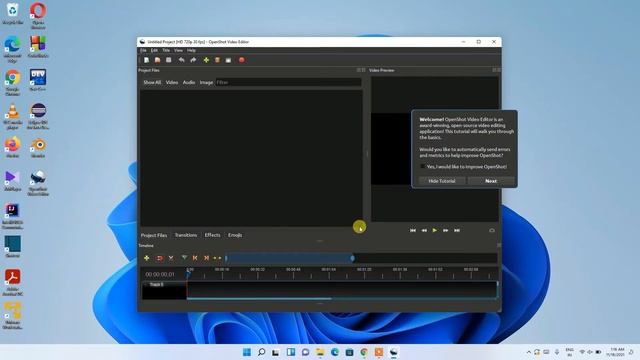Screen dimensions: 640x360
Task: Check 'Yes, I would like to improve OpenShot'
Action: click(x=423, y=167)
